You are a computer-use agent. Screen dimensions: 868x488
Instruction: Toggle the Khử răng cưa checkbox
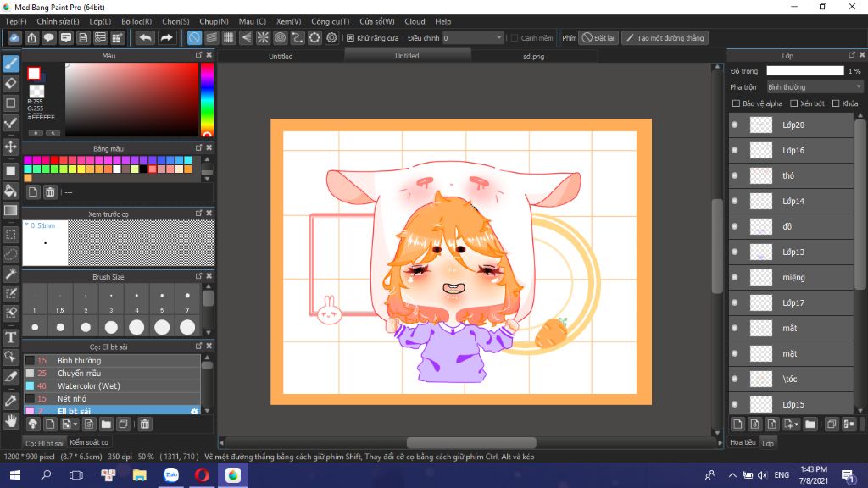tap(350, 37)
